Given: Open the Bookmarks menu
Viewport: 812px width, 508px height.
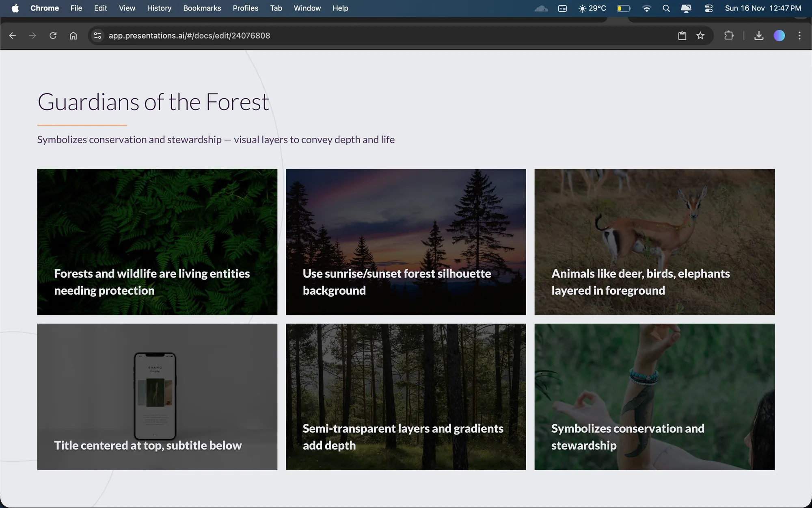Looking at the screenshot, I should 202,8.
